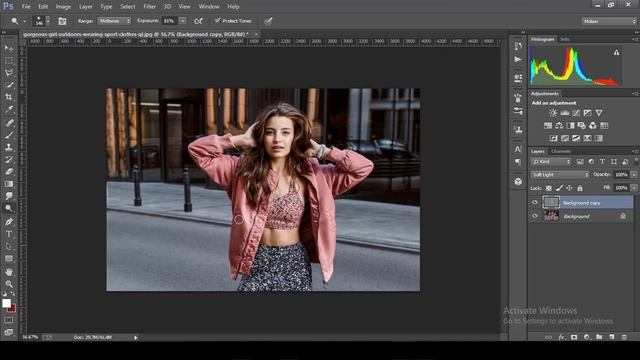The height and width of the screenshot is (360, 640).
Task: Select the Rectangle shape tool
Action: 9,258
